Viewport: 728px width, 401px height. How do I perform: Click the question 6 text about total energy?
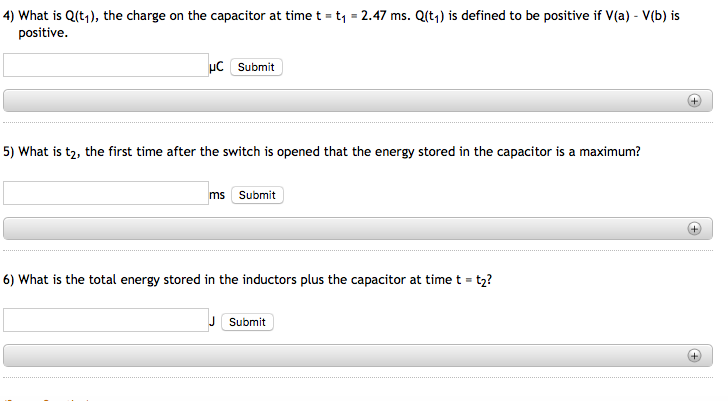(250, 279)
